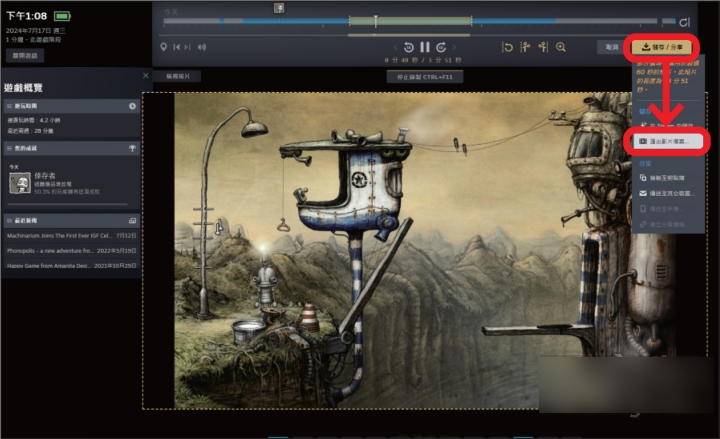Image resolution: width=720 pixels, height=439 pixels.
Task: Set clip start point at playhead
Action: coord(525,47)
